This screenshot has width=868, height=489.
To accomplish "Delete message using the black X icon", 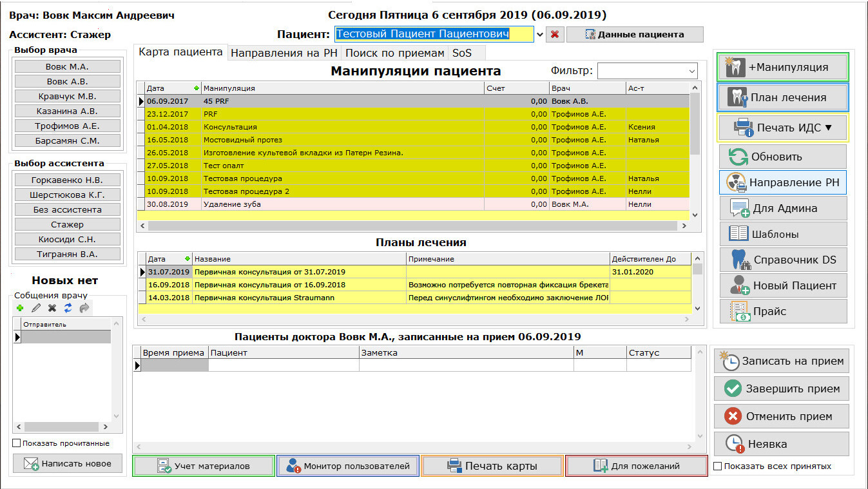I will click(52, 309).
